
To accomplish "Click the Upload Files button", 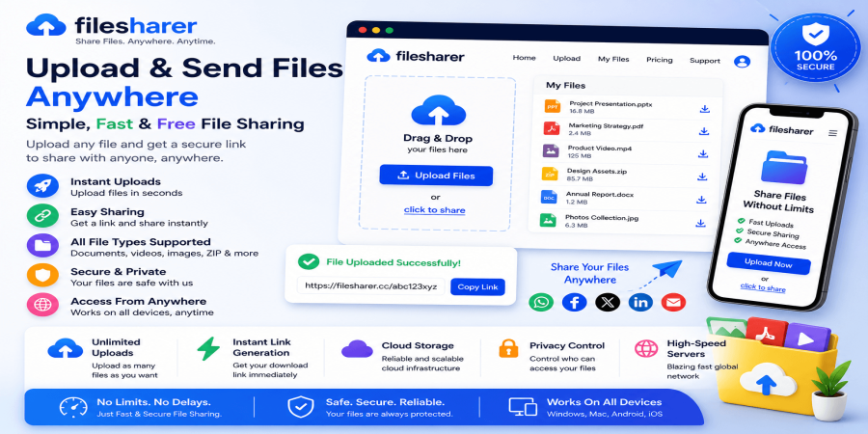I will tap(436, 176).
